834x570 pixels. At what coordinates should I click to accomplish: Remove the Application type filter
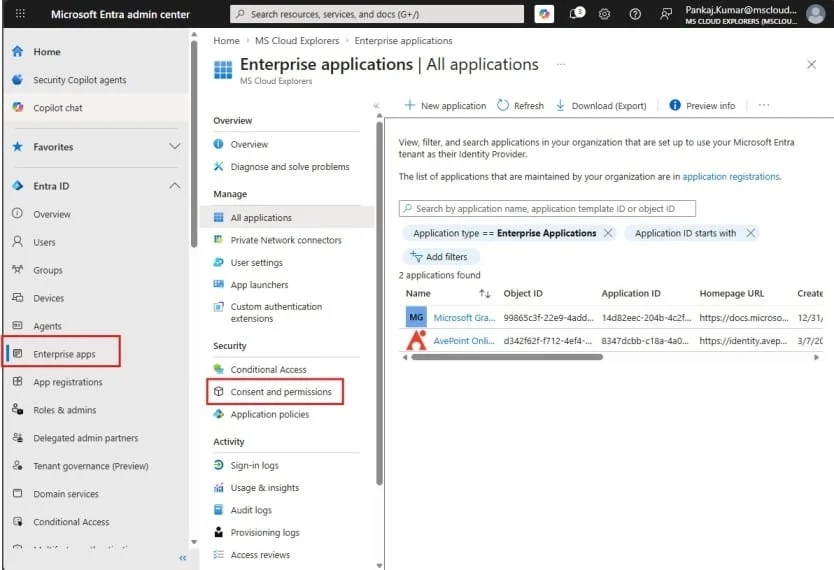pyautogui.click(x=608, y=233)
